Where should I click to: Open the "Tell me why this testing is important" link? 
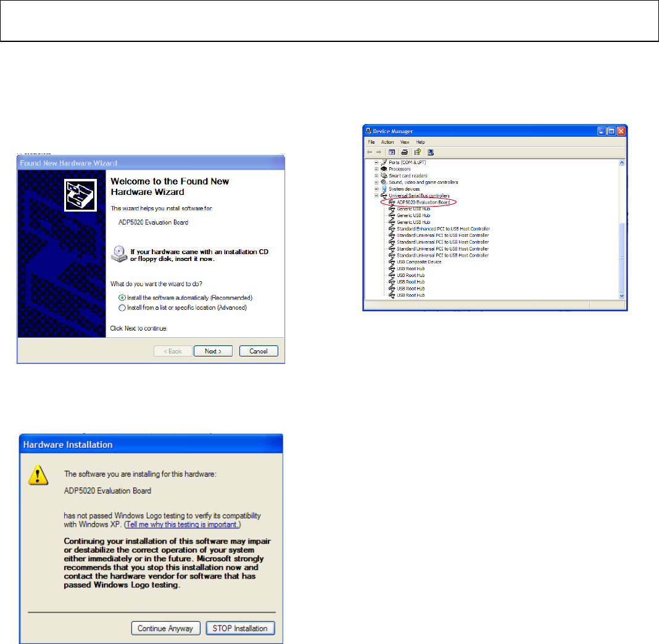[183, 525]
